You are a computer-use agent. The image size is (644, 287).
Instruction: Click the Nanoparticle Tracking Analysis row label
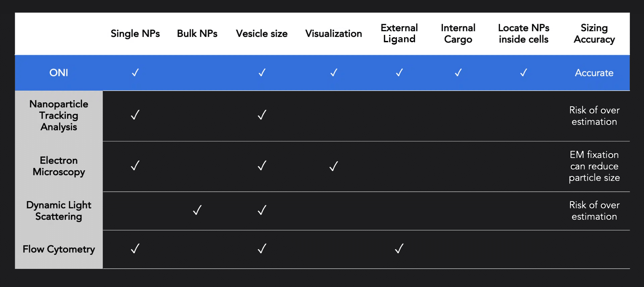coord(59,115)
